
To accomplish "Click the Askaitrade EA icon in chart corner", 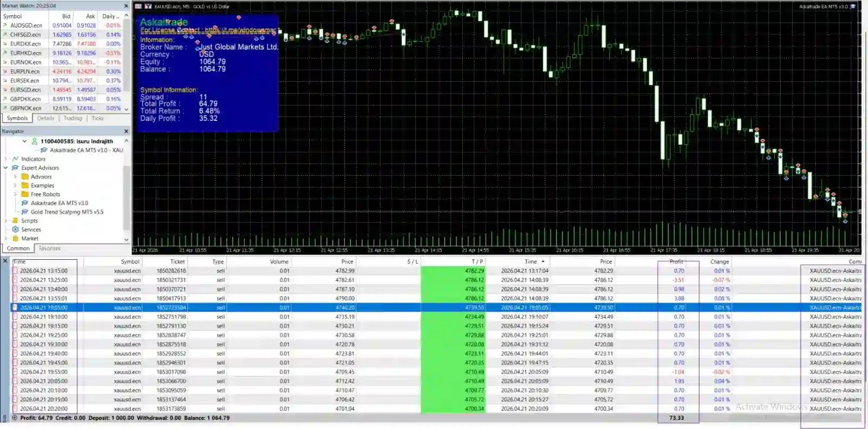I will (x=853, y=7).
